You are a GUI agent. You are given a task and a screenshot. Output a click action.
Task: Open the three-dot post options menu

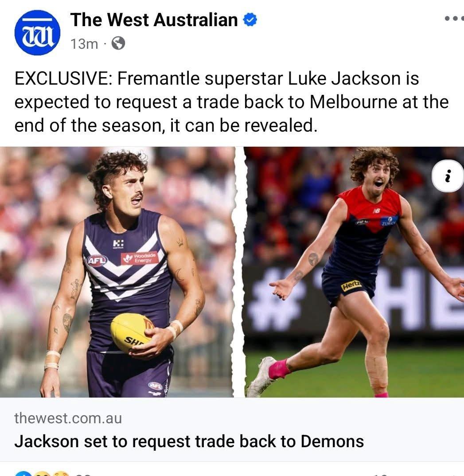(x=454, y=19)
